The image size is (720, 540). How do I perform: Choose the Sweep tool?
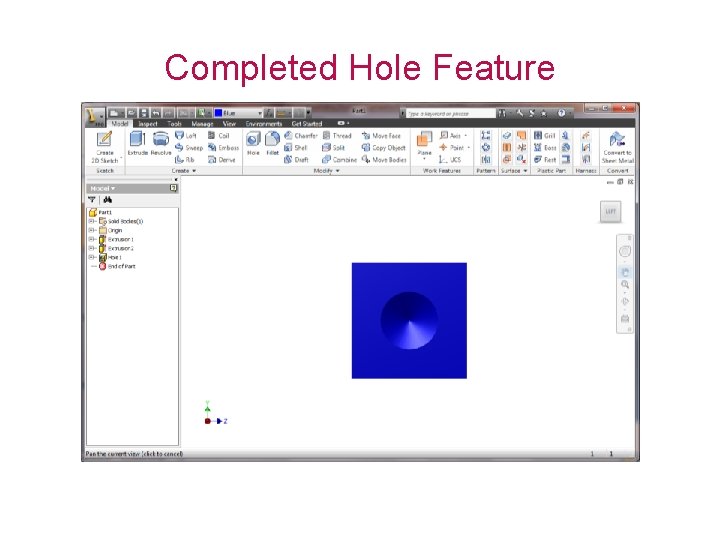tap(189, 147)
